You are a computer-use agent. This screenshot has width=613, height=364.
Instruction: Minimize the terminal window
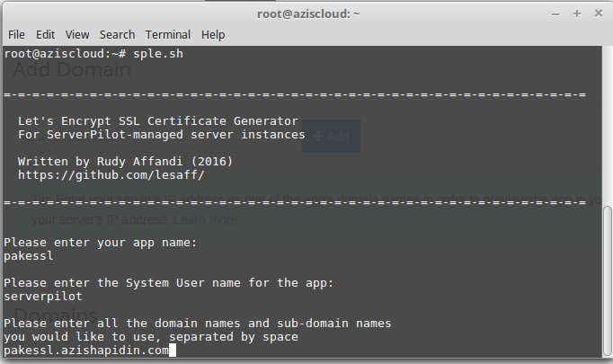(x=556, y=13)
